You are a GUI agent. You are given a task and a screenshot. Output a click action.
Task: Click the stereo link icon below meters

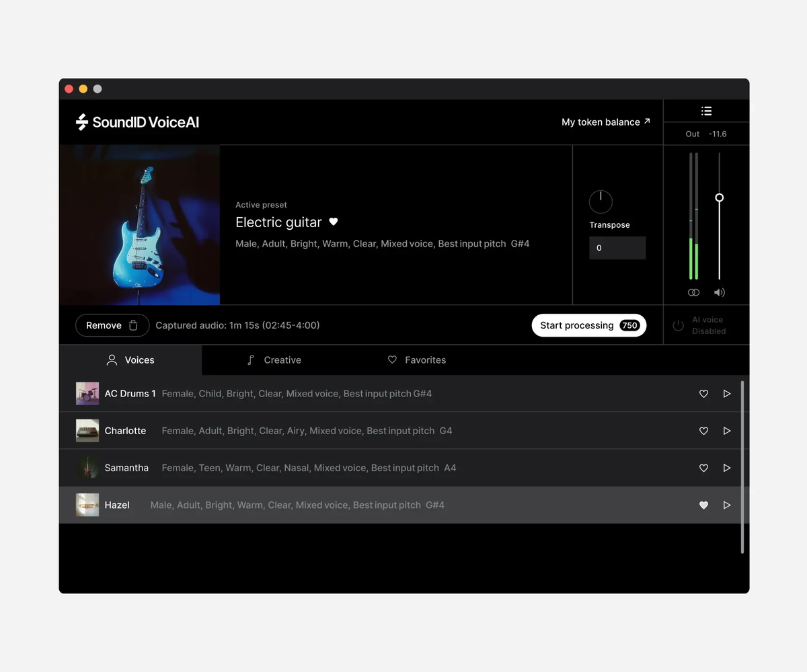(x=693, y=292)
